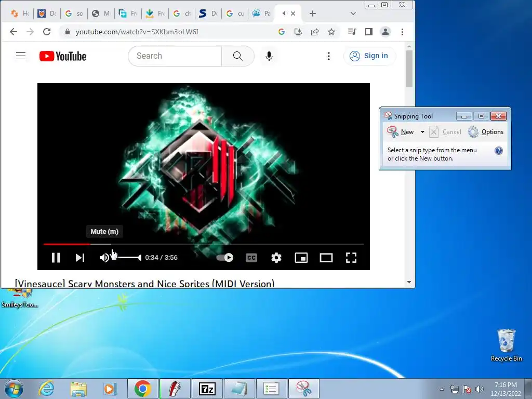Screen dimensions: 532x399
Task: Expand the tab search chevron
Action: (353, 14)
